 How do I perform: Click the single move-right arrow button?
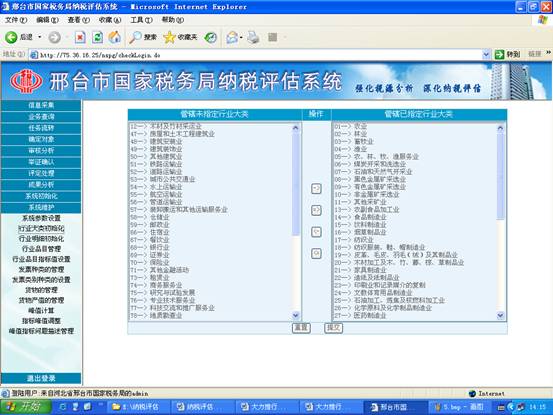click(316, 189)
